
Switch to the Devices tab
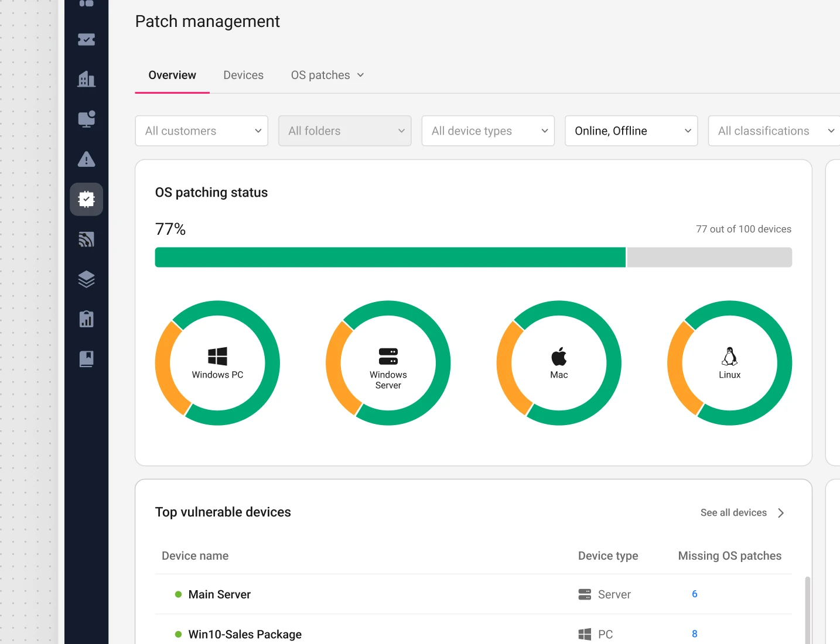(243, 75)
